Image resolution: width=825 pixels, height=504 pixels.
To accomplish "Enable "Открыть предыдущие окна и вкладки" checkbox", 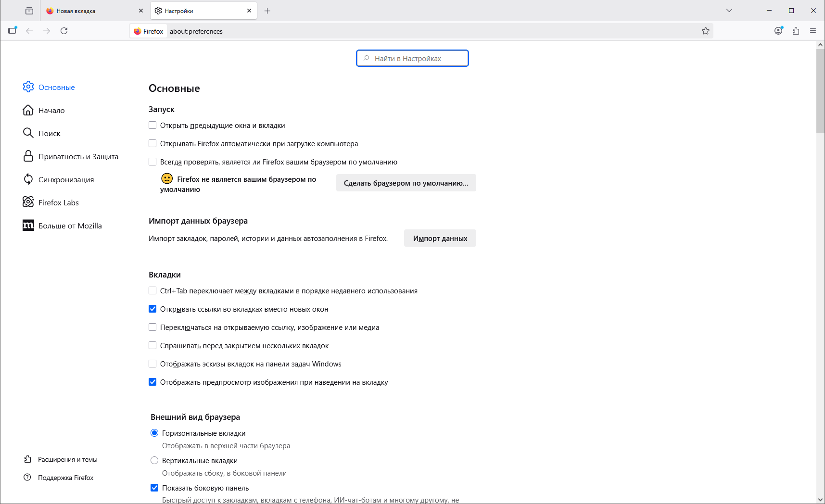I will point(152,126).
